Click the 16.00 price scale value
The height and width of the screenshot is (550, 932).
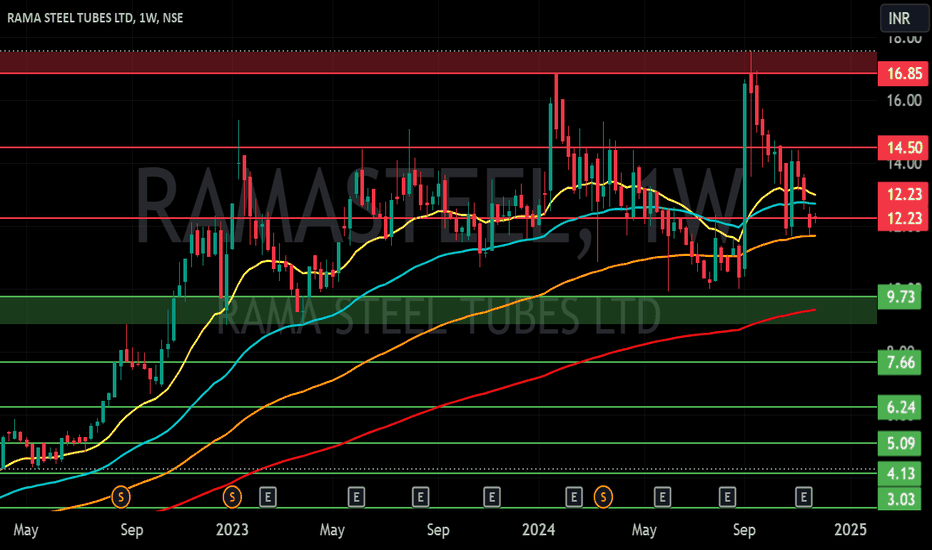(903, 100)
